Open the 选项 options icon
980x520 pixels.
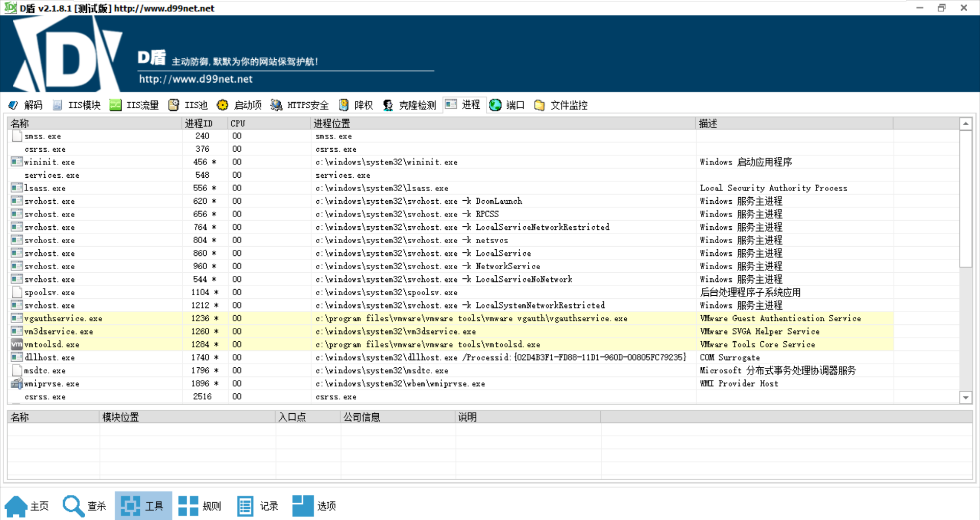(x=303, y=506)
